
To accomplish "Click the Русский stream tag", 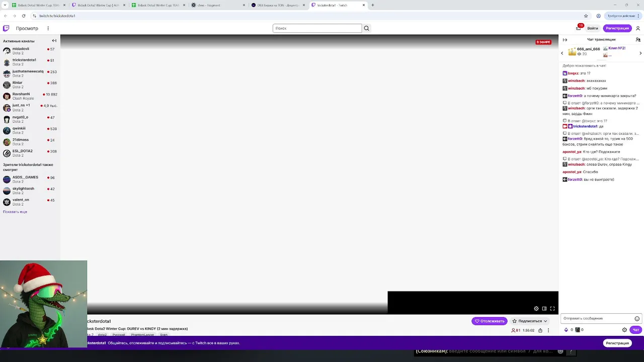I will click(119, 334).
